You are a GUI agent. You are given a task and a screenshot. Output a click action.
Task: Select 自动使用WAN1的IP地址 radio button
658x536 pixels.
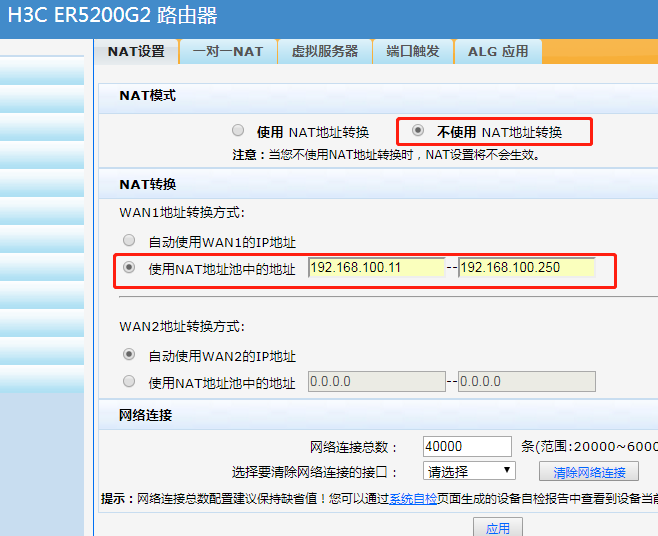[x=129, y=241]
